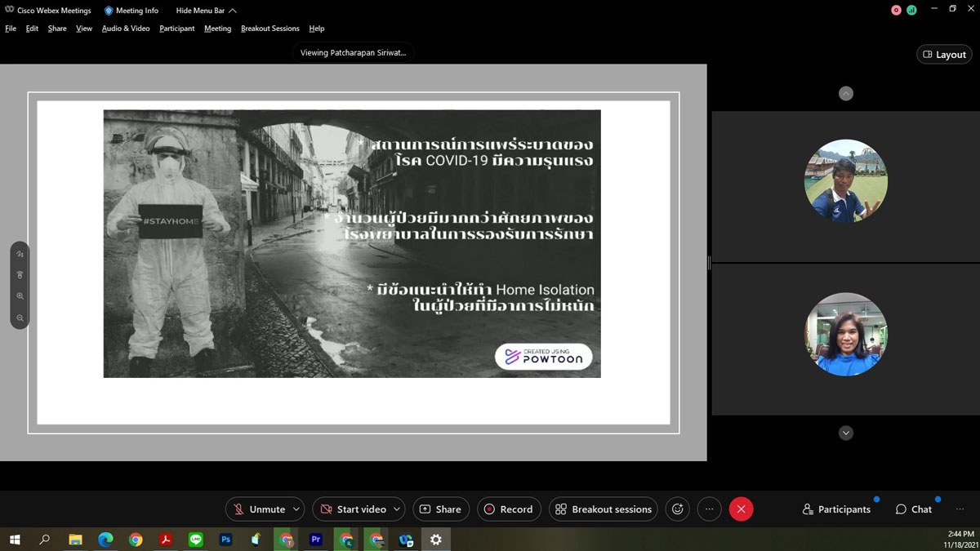Open the Breakout Sessions menu

tap(269, 29)
